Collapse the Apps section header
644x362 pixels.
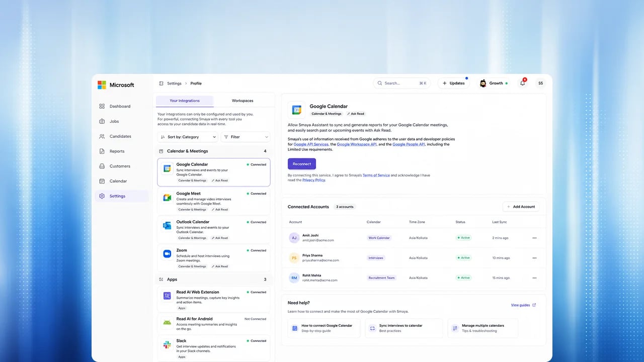[x=213, y=280]
